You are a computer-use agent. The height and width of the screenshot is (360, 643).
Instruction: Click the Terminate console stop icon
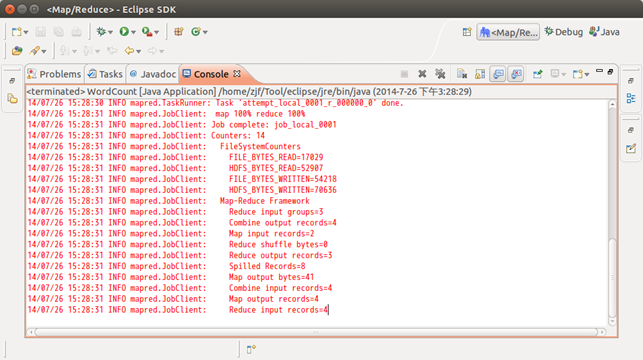click(404, 74)
